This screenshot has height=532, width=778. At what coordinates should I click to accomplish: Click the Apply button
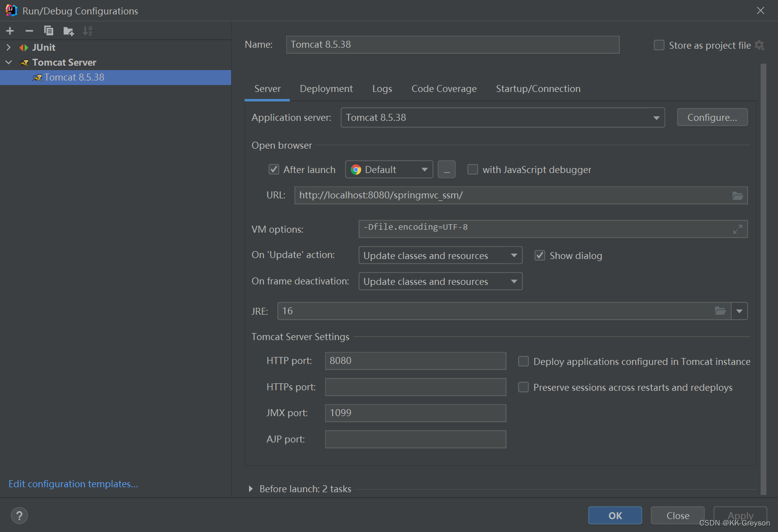pos(740,516)
